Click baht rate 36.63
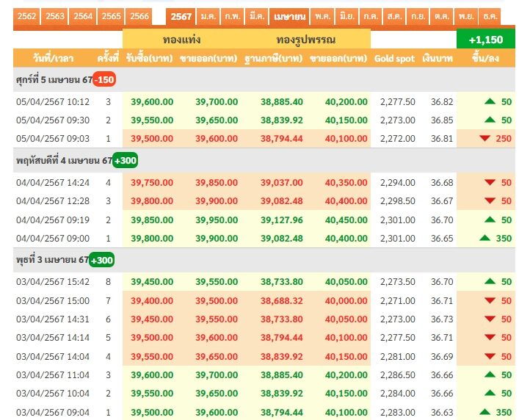Viewport: 519px width, 420px height. point(441,413)
